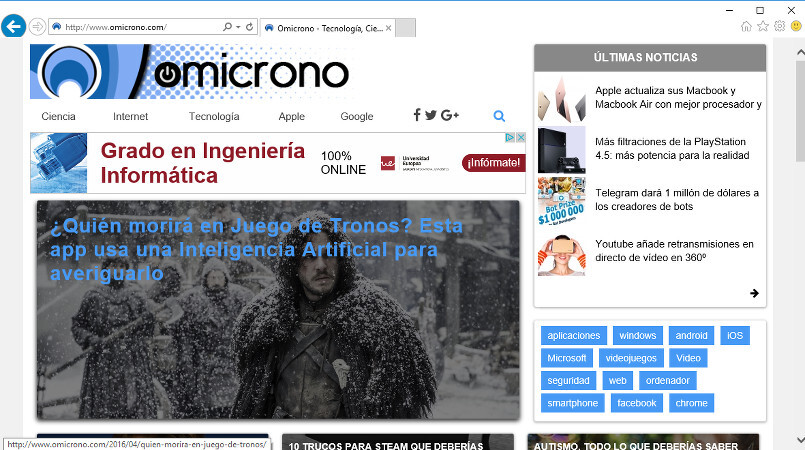The width and height of the screenshot is (805, 450).
Task: Click the blue search magnifier icon
Action: tap(499, 116)
